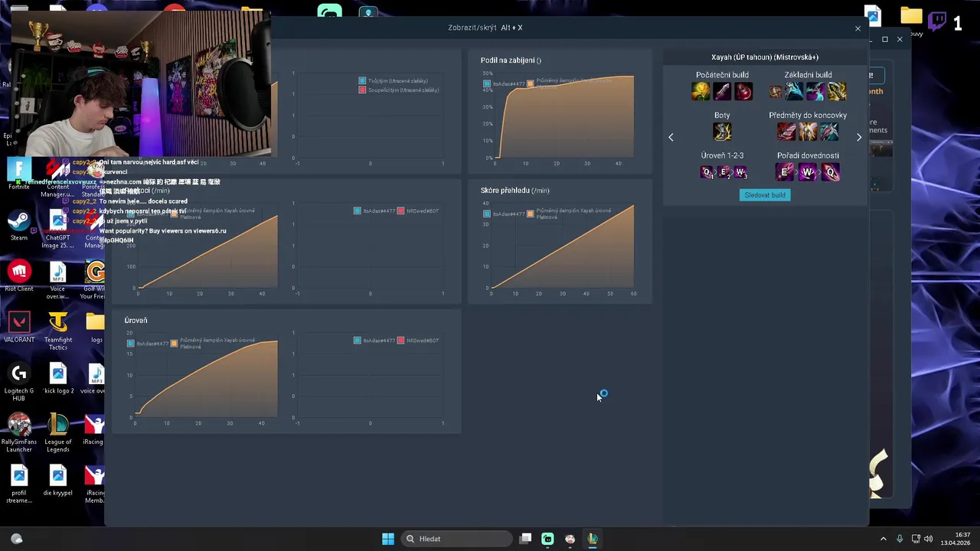Open Task View on taskbar
980x551 pixels.
(525, 539)
